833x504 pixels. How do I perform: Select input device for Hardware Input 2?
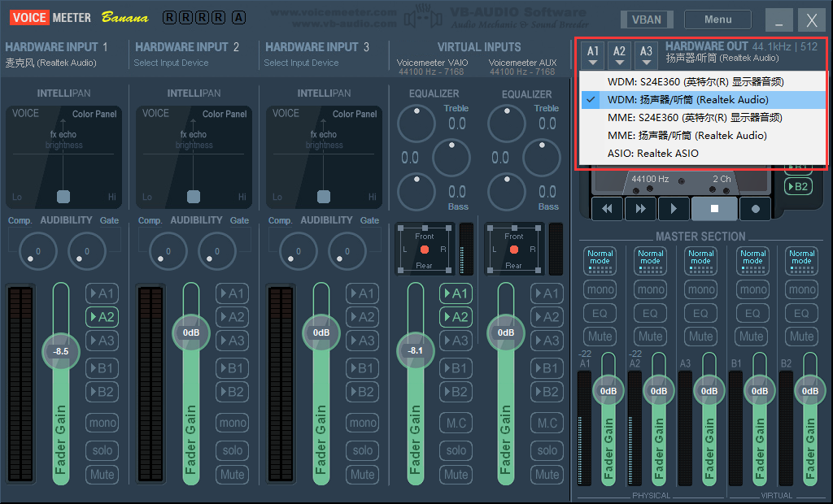(171, 63)
